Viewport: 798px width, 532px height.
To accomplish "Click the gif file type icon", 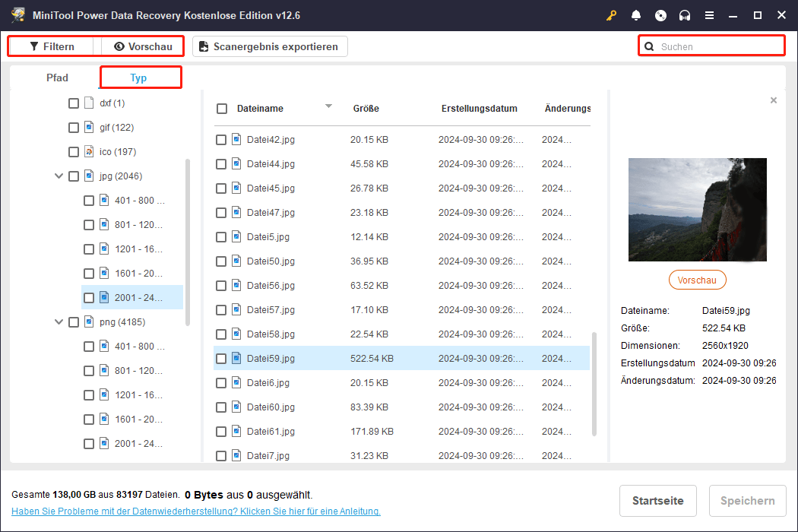I will pyautogui.click(x=89, y=127).
